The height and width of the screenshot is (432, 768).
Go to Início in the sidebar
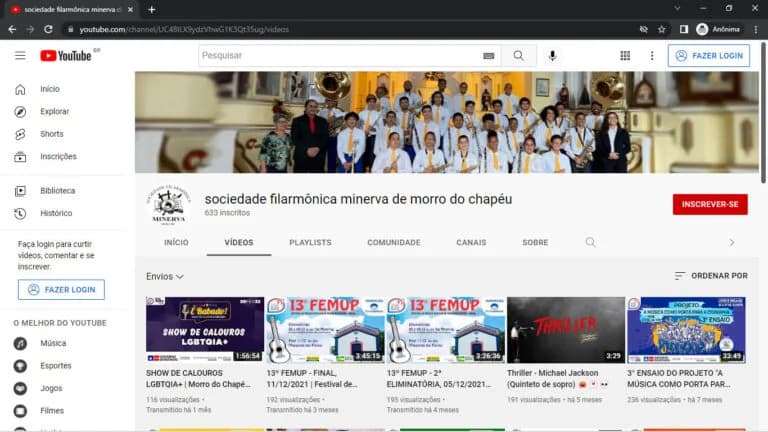pos(50,89)
